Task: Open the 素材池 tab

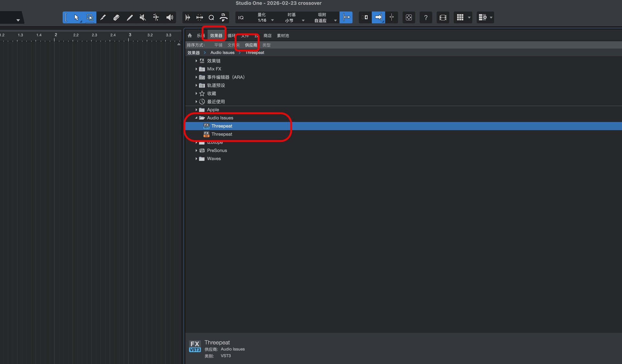Action: pyautogui.click(x=283, y=36)
